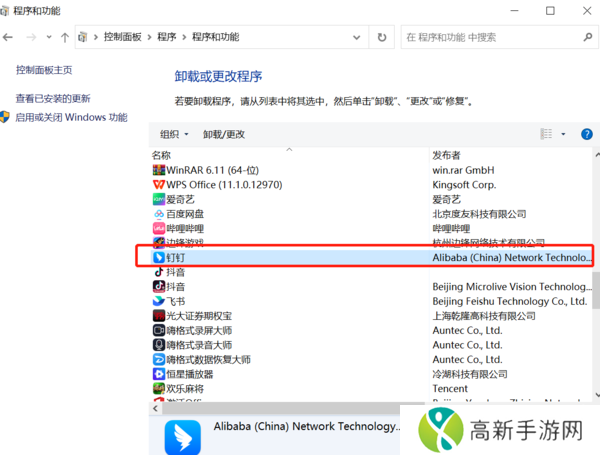
Task: Select the 欢乐麻将 entry
Action: pyautogui.click(x=185, y=388)
